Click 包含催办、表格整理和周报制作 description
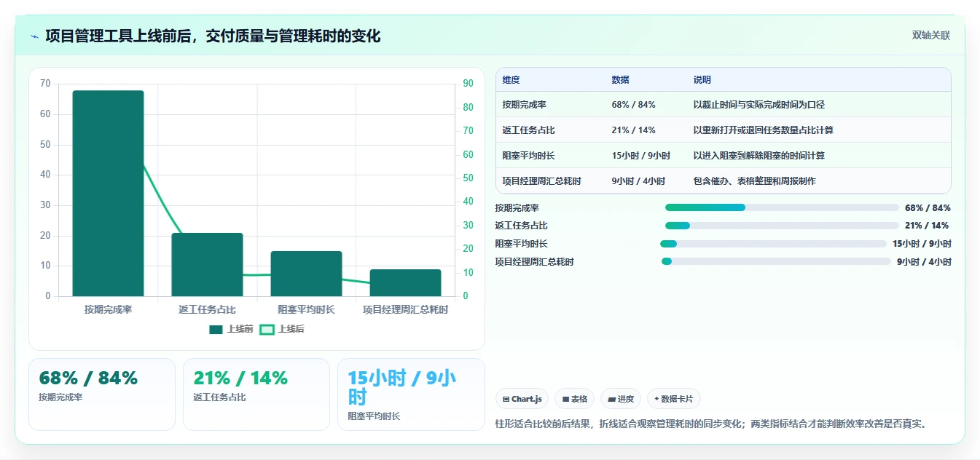Image resolution: width=980 pixels, height=460 pixels. [x=754, y=181]
